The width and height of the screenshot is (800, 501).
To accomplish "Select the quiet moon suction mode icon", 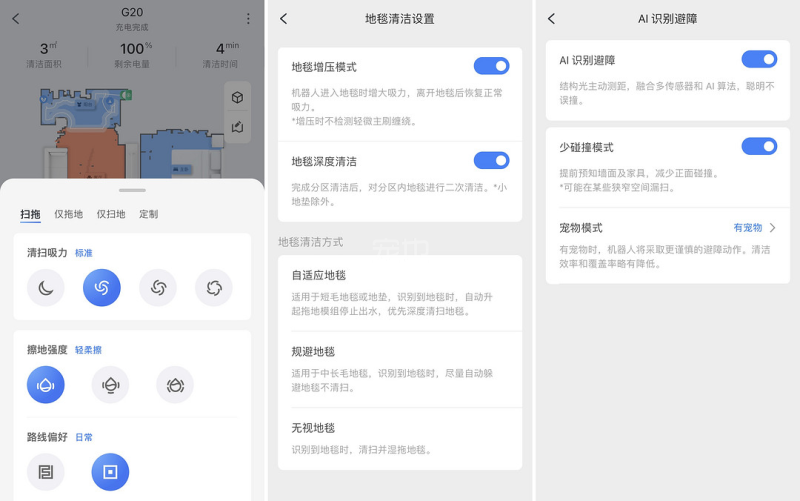I will click(x=46, y=288).
